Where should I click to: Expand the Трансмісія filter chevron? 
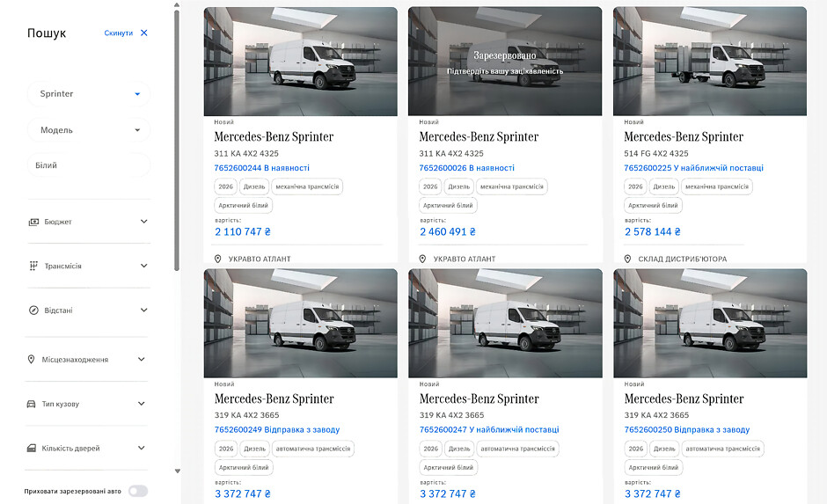click(x=144, y=266)
